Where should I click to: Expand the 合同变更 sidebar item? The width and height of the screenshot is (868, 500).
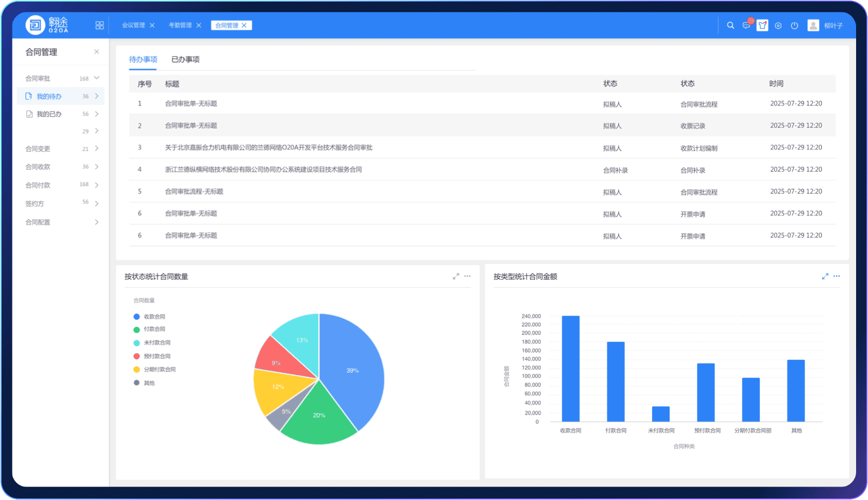pos(97,149)
